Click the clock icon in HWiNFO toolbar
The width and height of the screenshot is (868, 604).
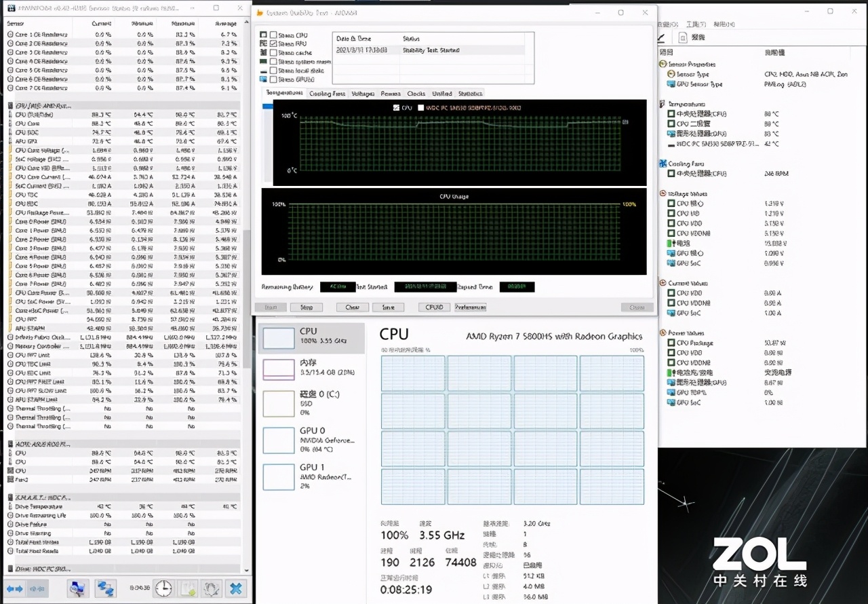[163, 588]
